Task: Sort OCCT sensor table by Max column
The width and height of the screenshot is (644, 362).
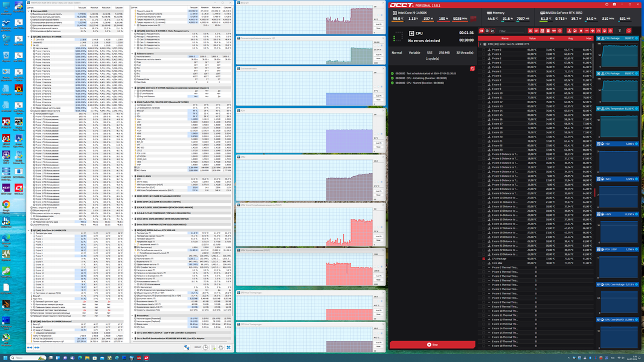Action: point(589,38)
